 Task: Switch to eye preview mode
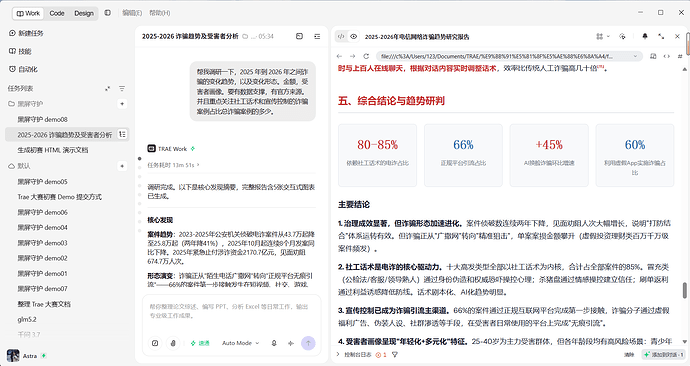coord(353,37)
